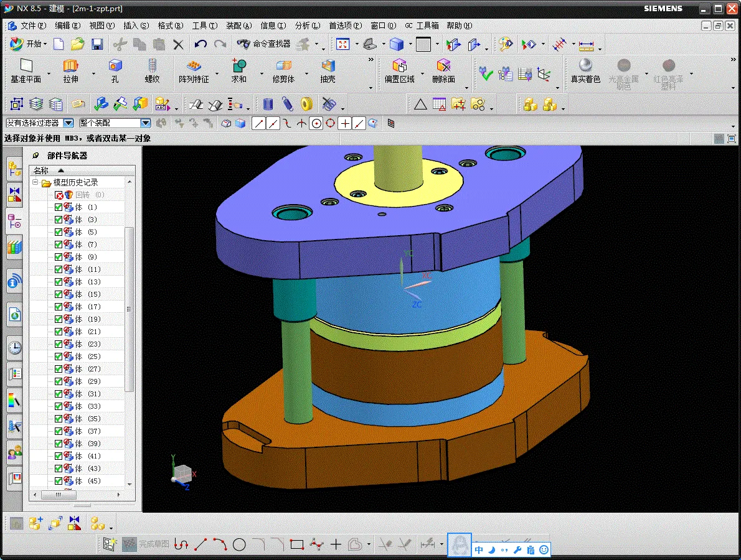Click the Unite (求和) boolean icon

point(239,66)
